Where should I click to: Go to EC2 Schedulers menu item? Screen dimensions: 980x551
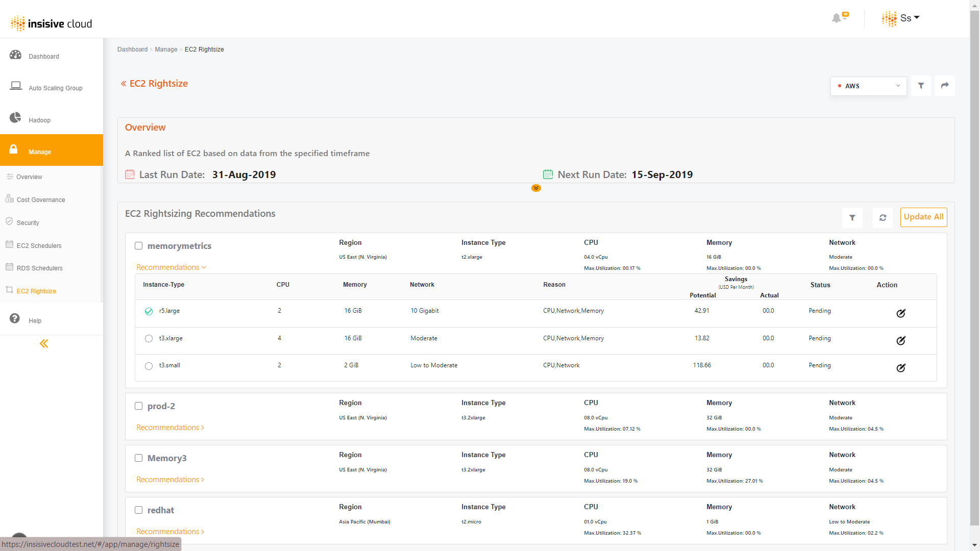[39, 245]
